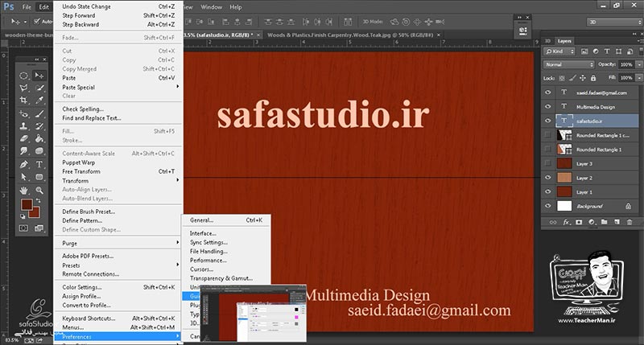Viewport: 644px width, 345px height.
Task: Hide the safastudio.ir text layer
Action: [548, 121]
